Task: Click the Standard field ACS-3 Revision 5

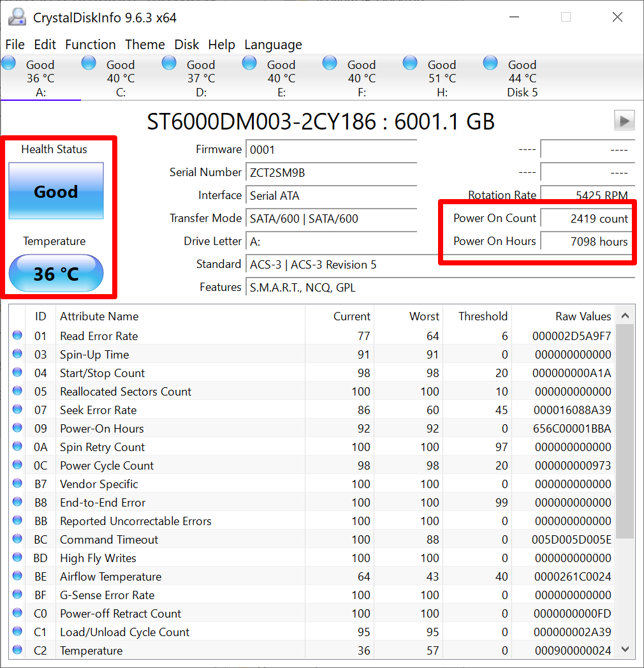Action: pos(440,265)
